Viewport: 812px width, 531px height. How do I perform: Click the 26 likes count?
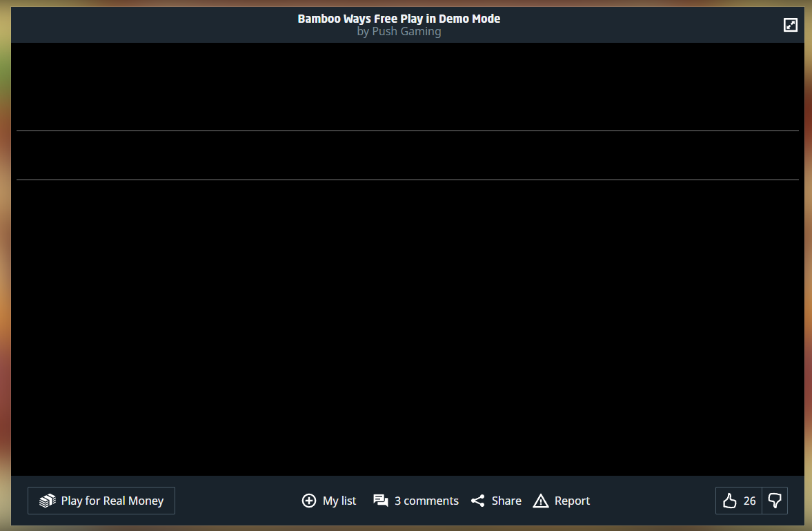coord(750,501)
